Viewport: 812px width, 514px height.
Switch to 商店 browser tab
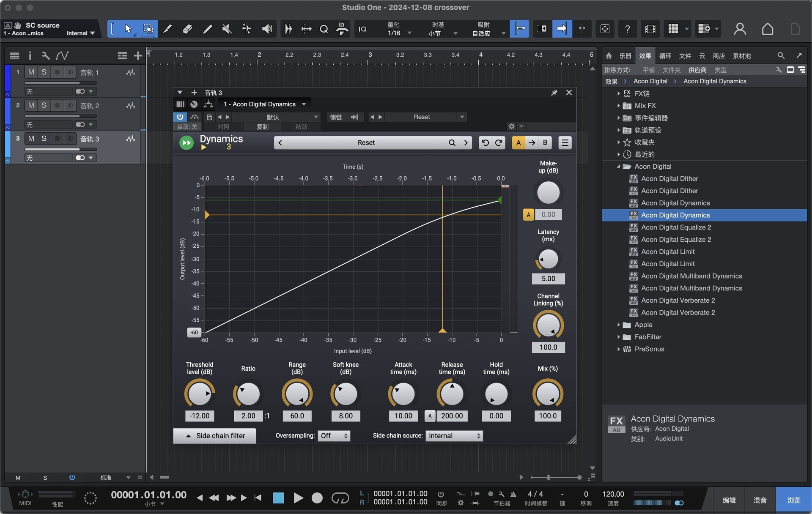point(719,56)
